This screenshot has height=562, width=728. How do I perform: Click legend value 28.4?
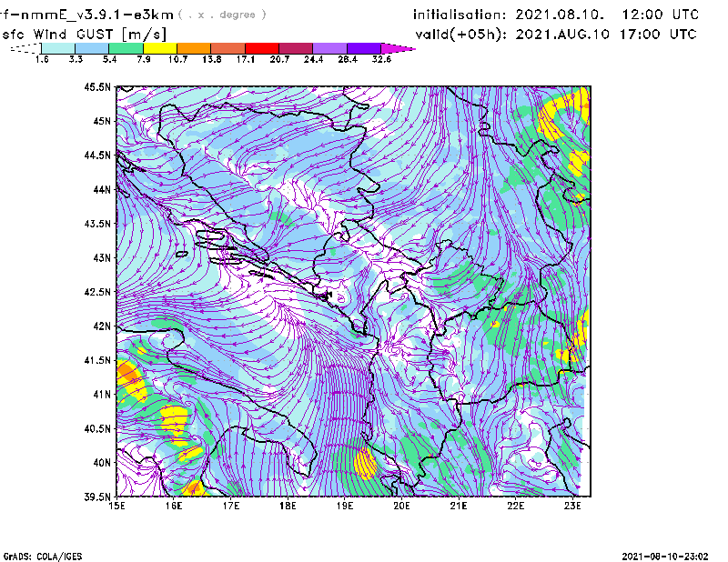[x=348, y=59]
